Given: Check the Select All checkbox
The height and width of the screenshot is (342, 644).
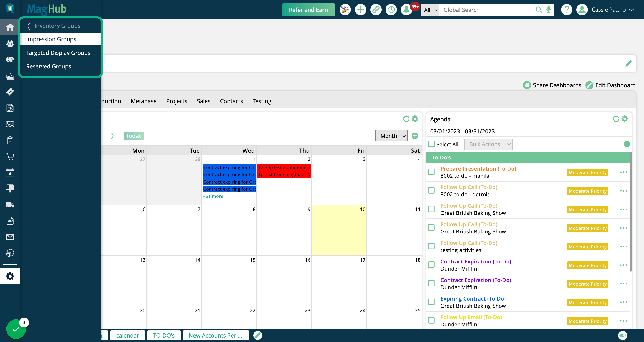Looking at the screenshot, I should 431,144.
